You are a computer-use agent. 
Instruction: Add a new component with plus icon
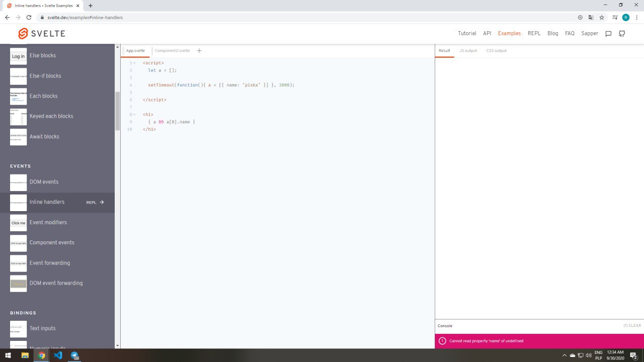(199, 51)
